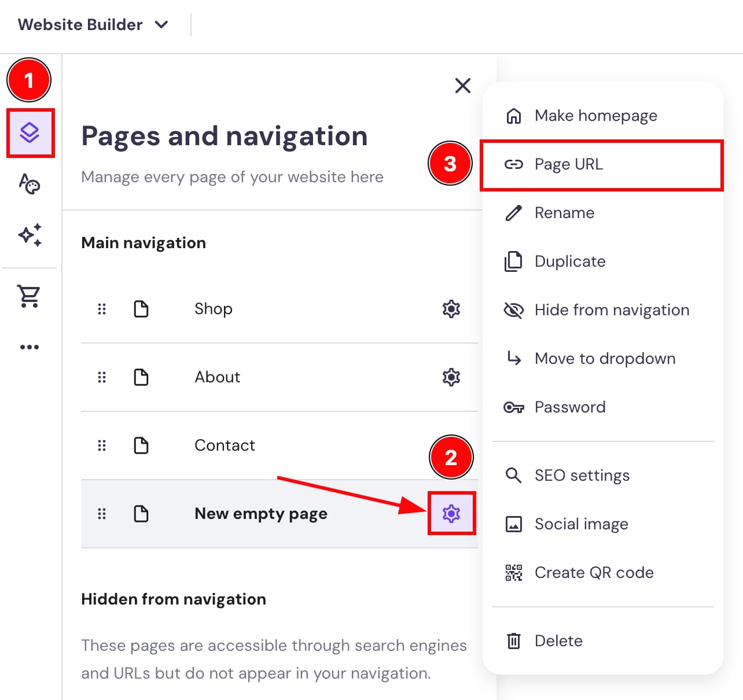
Task: Select Make homepage from the menu
Action: pos(595,115)
